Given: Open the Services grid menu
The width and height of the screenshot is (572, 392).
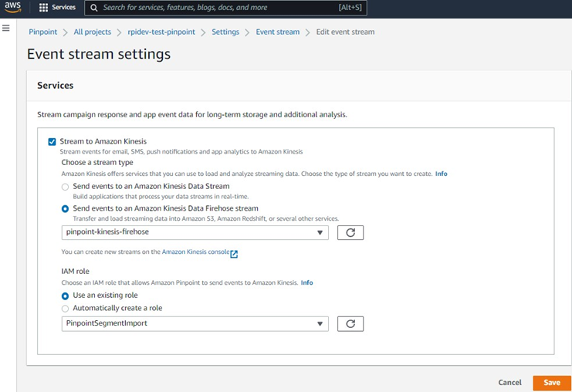Looking at the screenshot, I should point(43,8).
